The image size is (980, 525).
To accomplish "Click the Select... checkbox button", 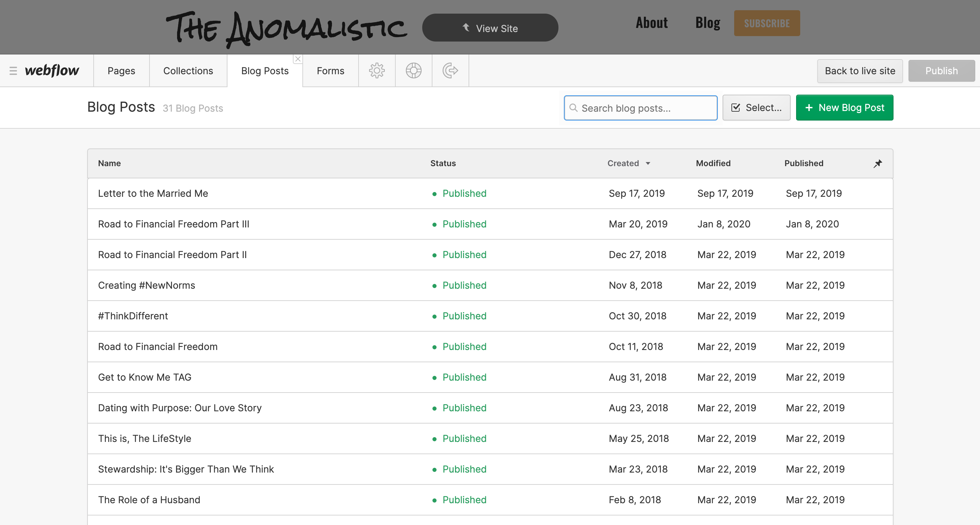I will (x=756, y=108).
